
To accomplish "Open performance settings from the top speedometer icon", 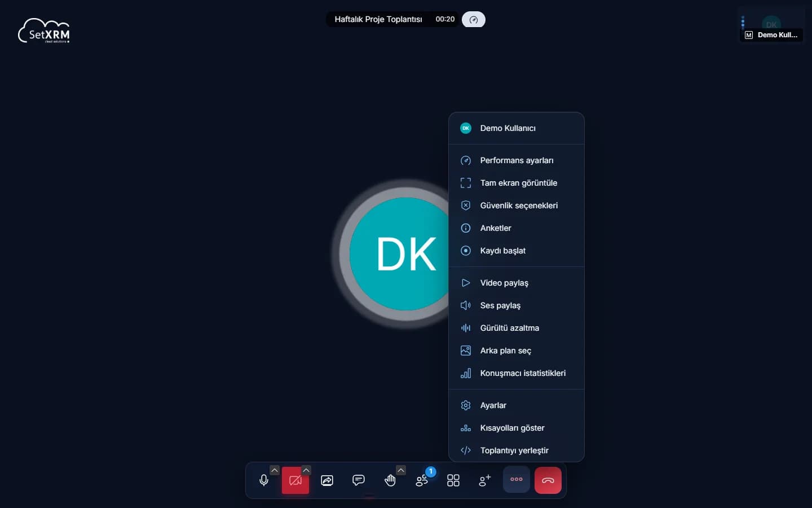I will coord(474,20).
